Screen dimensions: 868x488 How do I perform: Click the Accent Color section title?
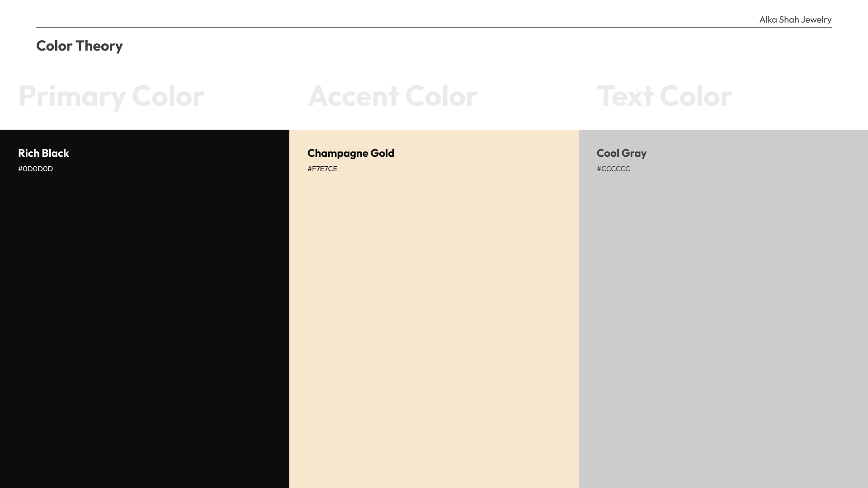pos(392,96)
